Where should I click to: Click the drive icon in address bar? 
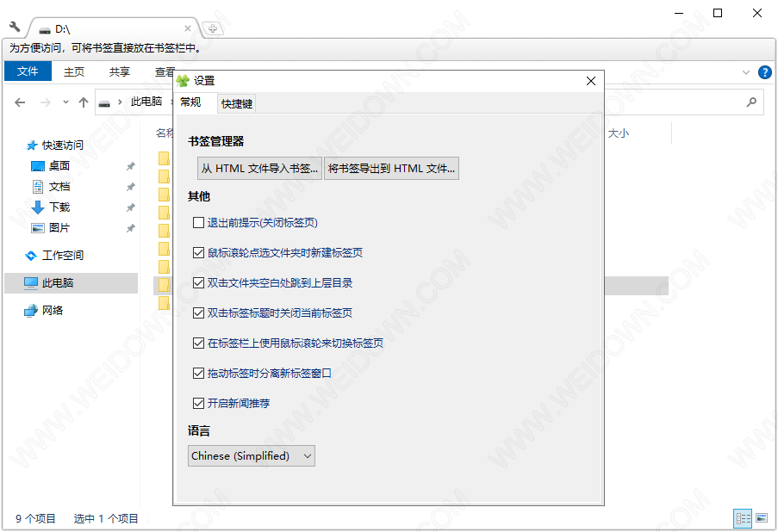pos(104,103)
